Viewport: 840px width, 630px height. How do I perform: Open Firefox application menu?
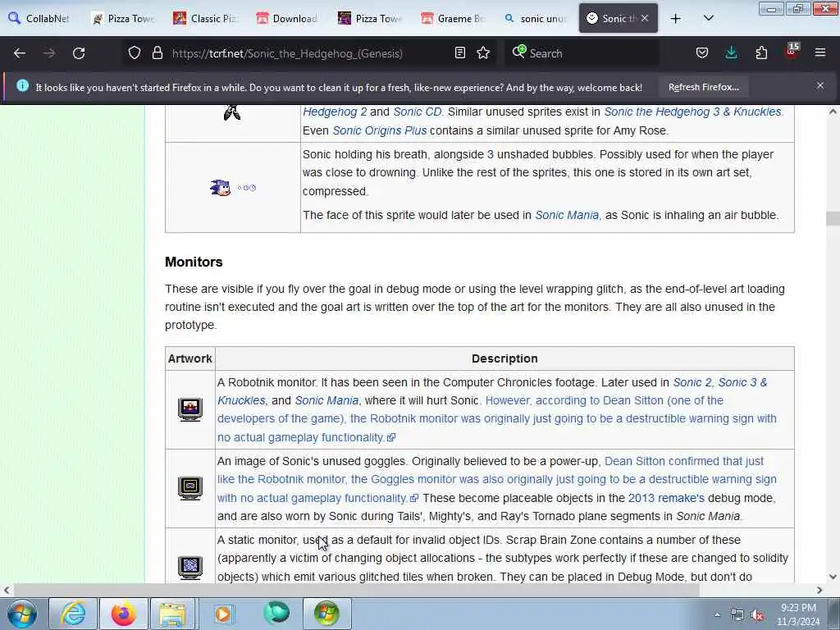820,52
